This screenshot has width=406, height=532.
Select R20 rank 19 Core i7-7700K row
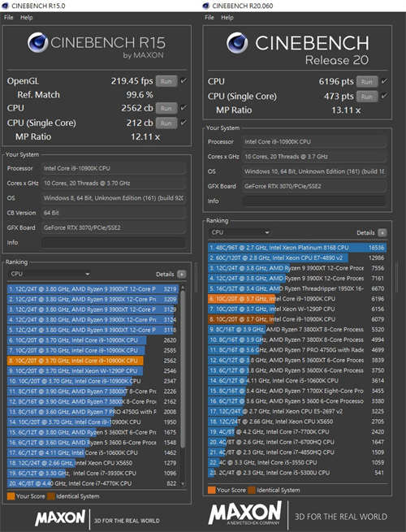(297, 432)
